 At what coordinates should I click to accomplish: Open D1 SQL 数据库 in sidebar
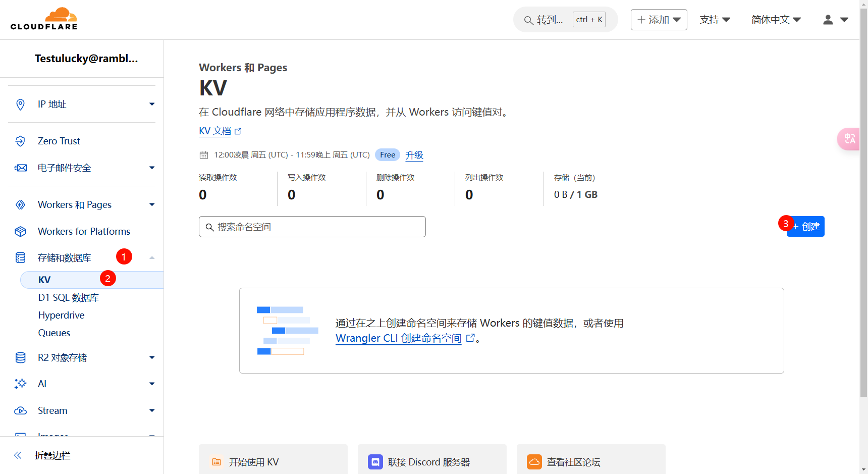click(69, 298)
